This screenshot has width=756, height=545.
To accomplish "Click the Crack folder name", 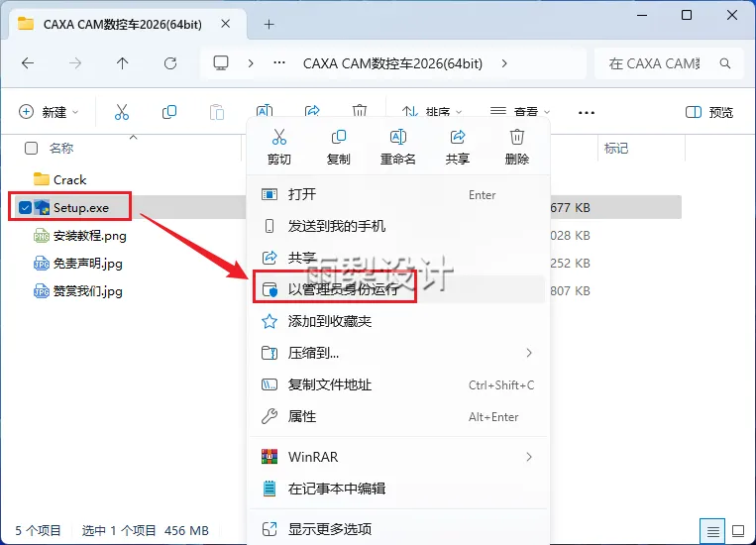I will click(70, 180).
